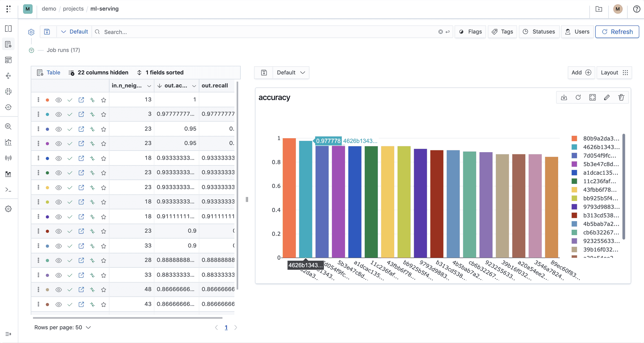Open the search icon in the left sidebar
Image resolution: width=644 pixels, height=343 pixels.
pyautogui.click(x=8, y=126)
